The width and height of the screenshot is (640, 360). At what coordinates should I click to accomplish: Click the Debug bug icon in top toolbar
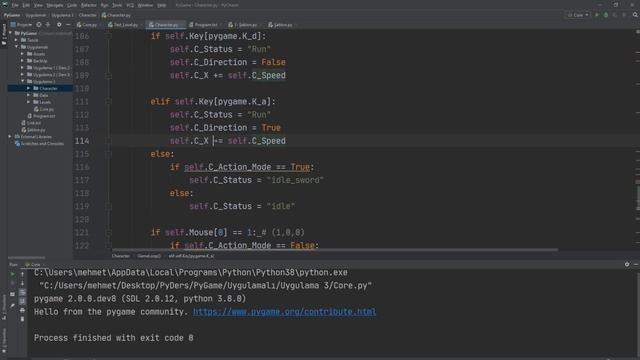point(606,15)
